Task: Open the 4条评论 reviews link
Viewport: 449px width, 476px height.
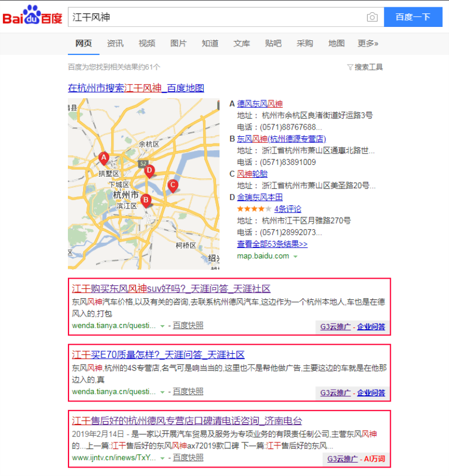Action: (288, 209)
